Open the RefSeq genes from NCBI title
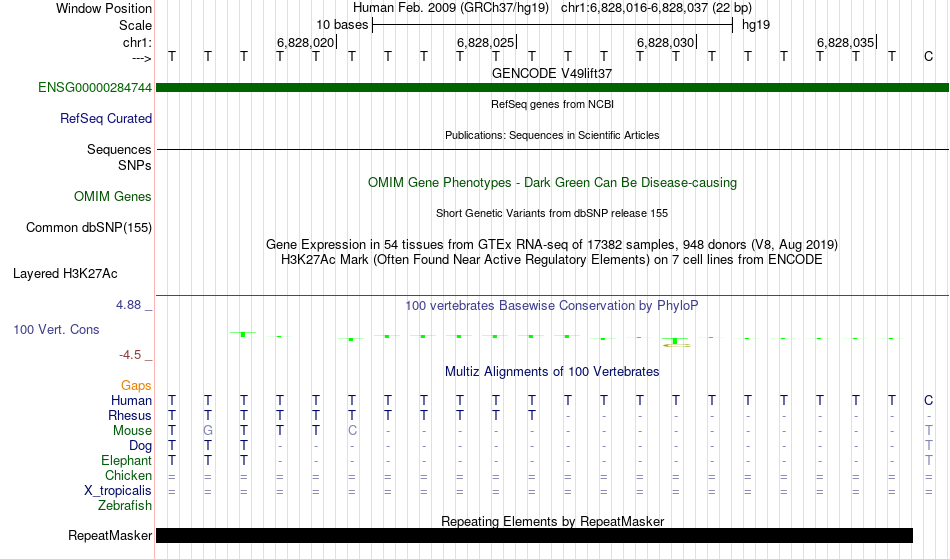This screenshot has height=559, width=950. tap(552, 104)
